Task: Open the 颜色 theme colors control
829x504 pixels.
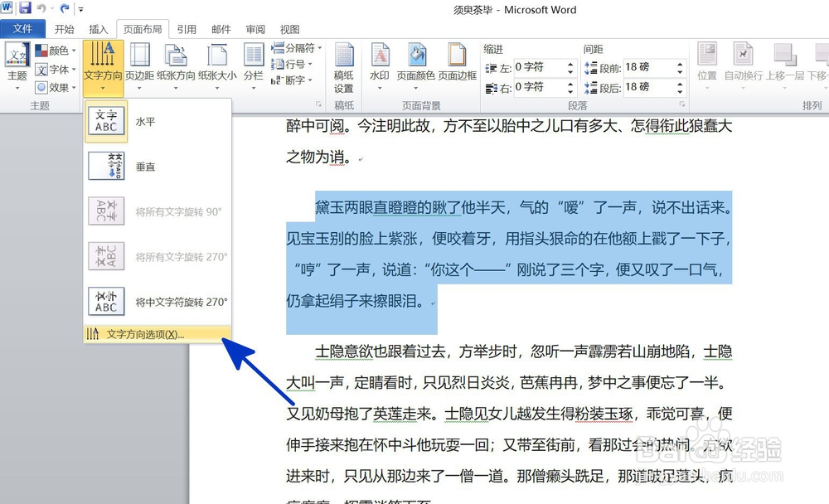Action: [55, 51]
